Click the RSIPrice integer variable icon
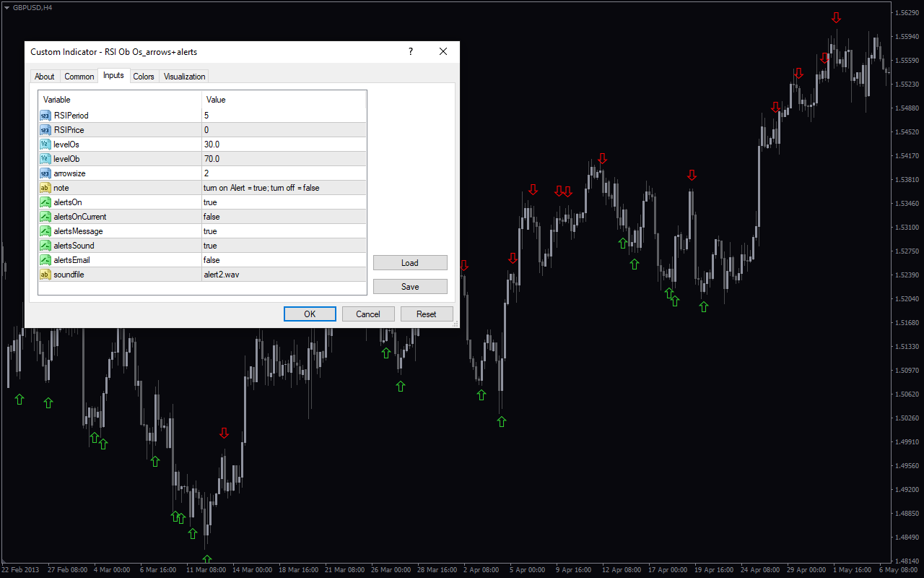 tap(45, 130)
